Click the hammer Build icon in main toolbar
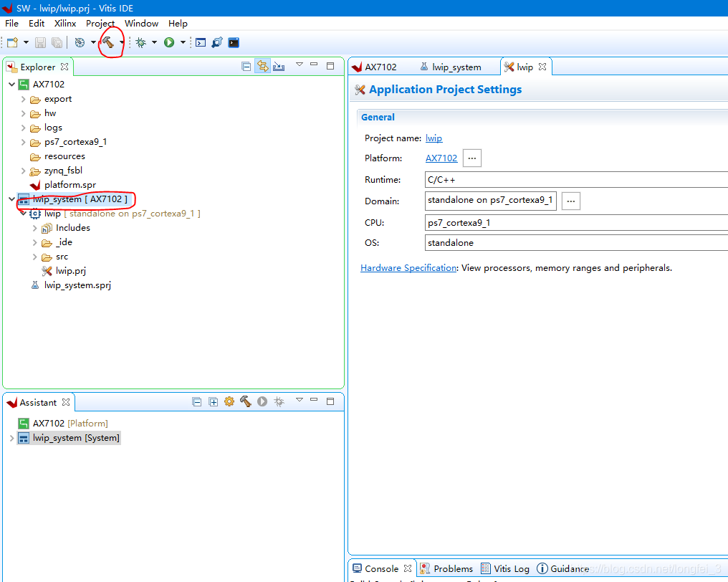728x582 pixels. [x=108, y=43]
